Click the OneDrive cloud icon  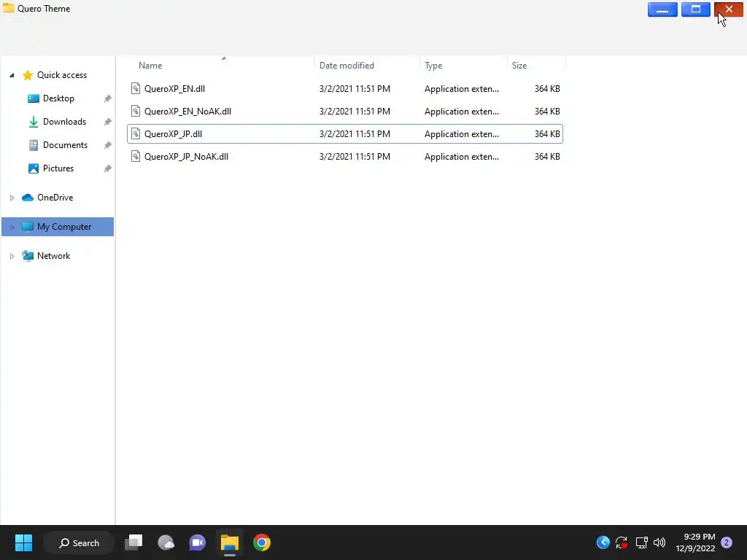click(x=28, y=198)
